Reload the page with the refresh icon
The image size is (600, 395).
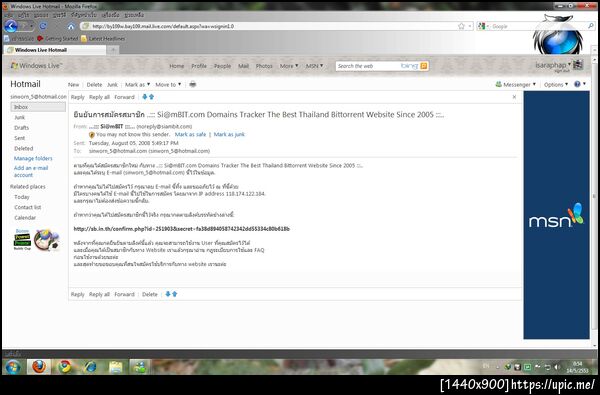click(x=43, y=26)
